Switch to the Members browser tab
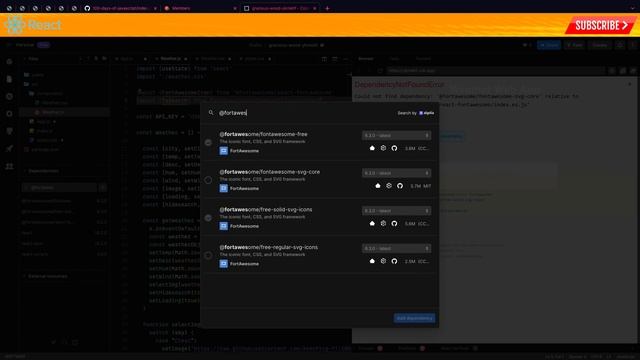 pos(200,8)
